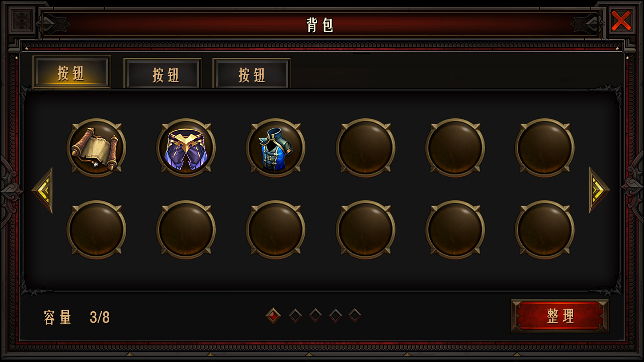Select the third page indicator diamond
Screen dimensions: 644x362
tap(315, 316)
